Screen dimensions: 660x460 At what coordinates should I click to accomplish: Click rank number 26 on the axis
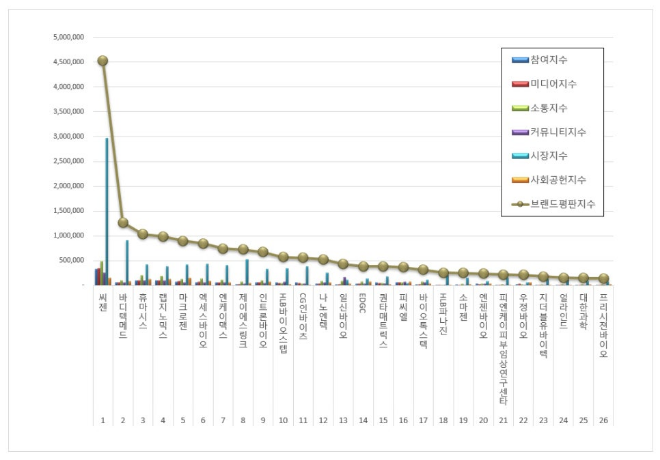pos(603,422)
